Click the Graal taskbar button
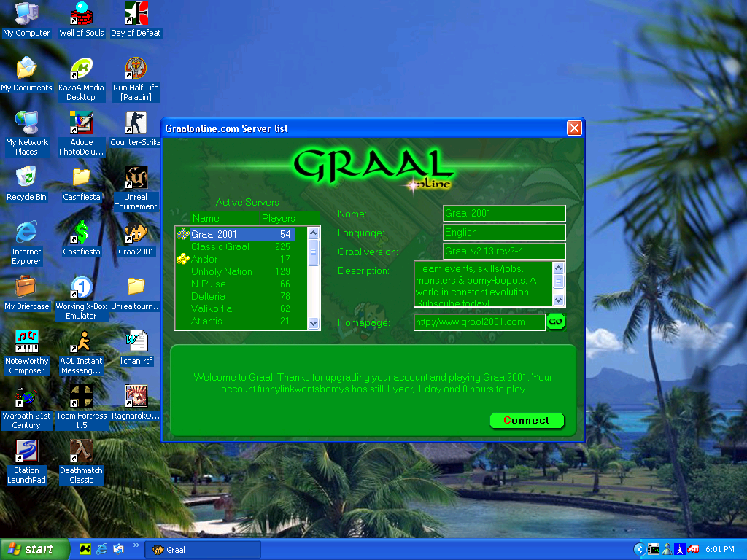Screen dimensions: 747x560 (x=203, y=550)
